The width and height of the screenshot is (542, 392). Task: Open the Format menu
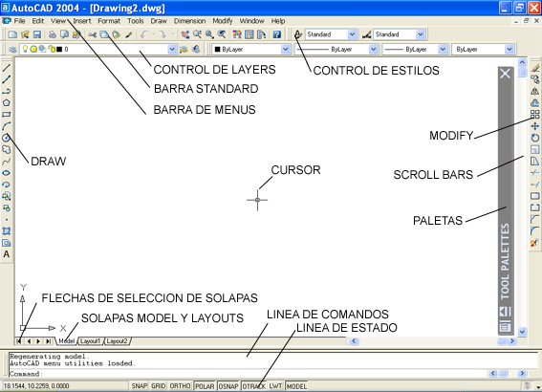click(109, 21)
